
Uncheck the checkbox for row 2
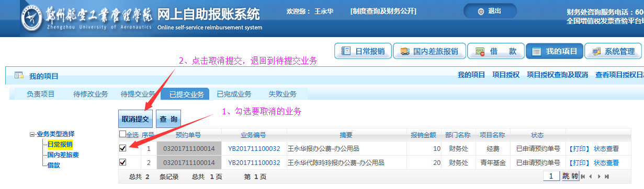[x=122, y=162]
